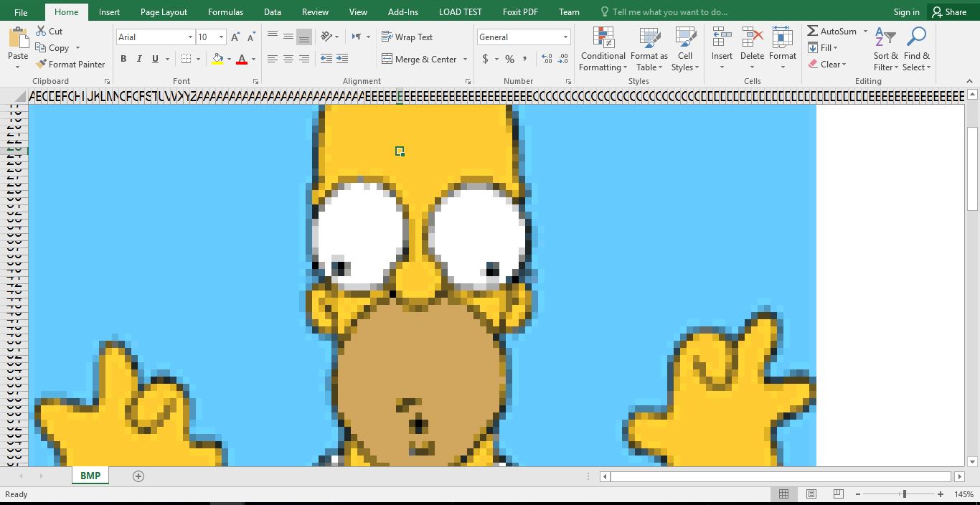Viewport: 980px width, 505px height.
Task: Align text right
Action: [304, 59]
